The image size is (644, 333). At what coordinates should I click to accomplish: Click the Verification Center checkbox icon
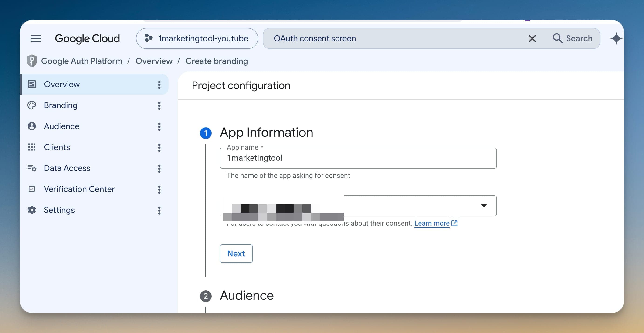32,189
